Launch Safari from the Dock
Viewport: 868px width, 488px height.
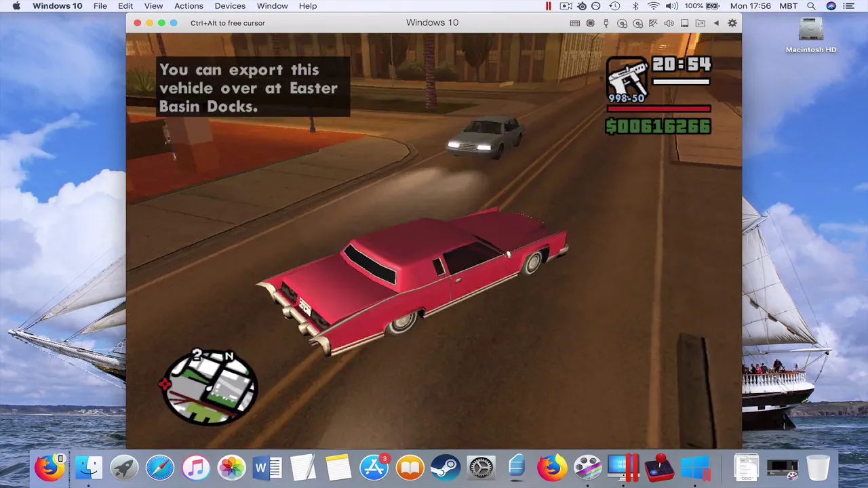(160, 468)
